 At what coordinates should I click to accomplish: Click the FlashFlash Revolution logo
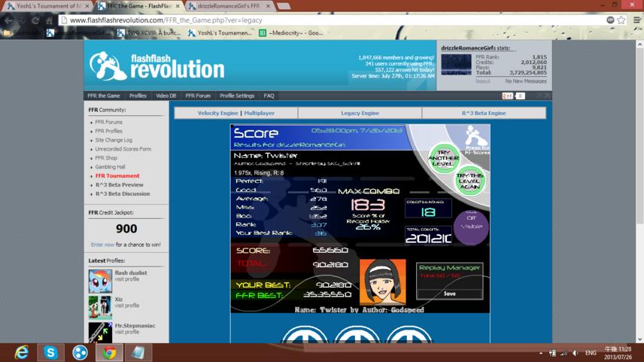click(x=157, y=66)
